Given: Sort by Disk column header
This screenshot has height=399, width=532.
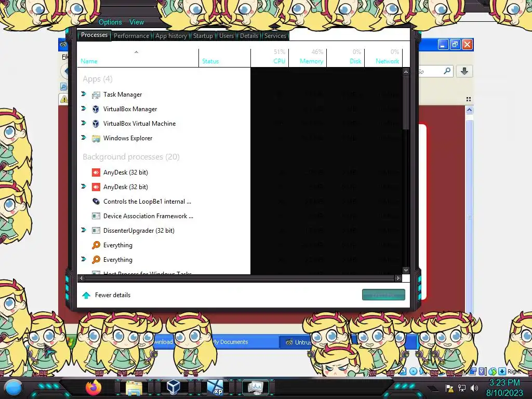Looking at the screenshot, I should pyautogui.click(x=345, y=58).
